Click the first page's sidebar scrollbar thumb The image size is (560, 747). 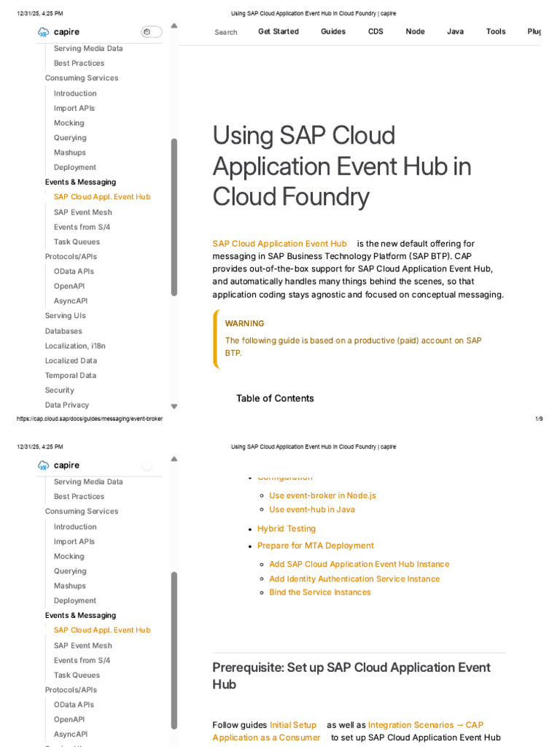coord(174,217)
